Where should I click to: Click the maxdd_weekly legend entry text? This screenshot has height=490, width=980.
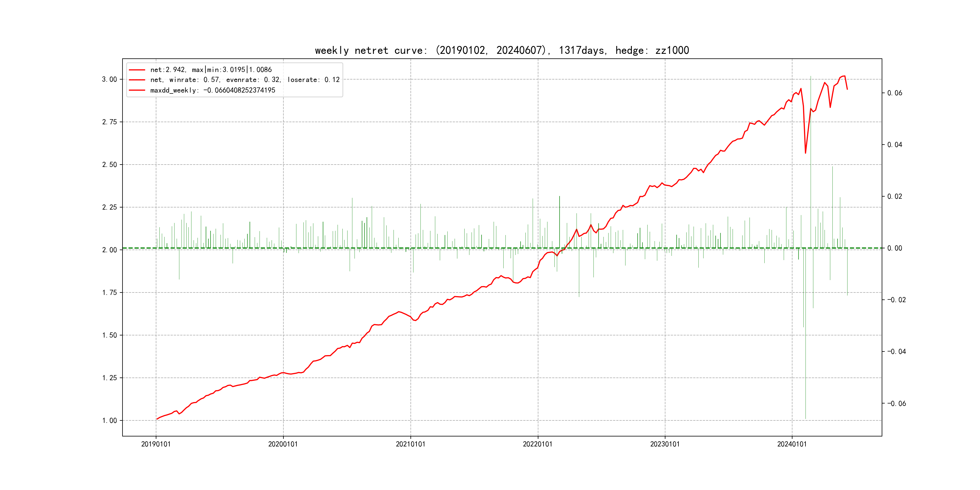coord(212,90)
